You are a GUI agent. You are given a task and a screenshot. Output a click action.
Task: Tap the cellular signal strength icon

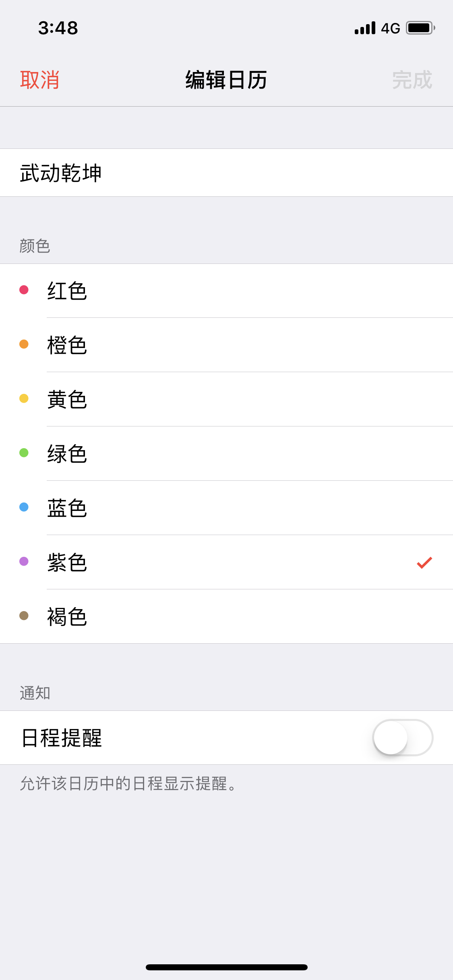coord(365,28)
